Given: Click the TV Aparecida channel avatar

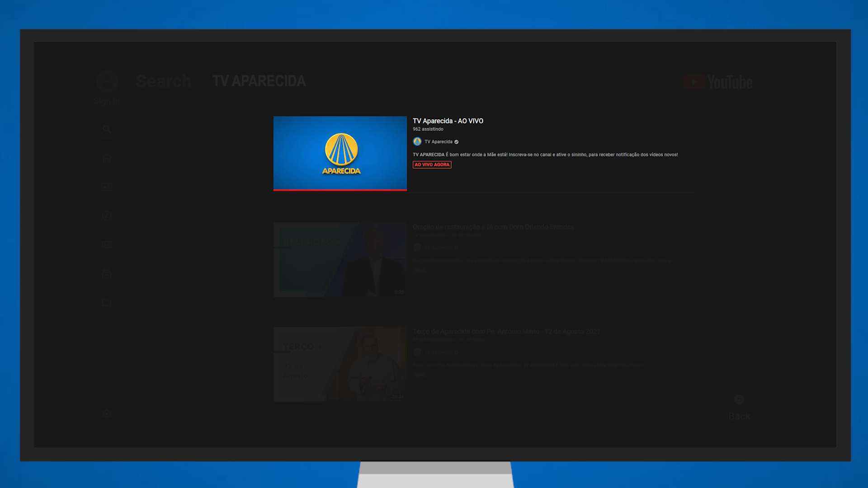Looking at the screenshot, I should [417, 141].
